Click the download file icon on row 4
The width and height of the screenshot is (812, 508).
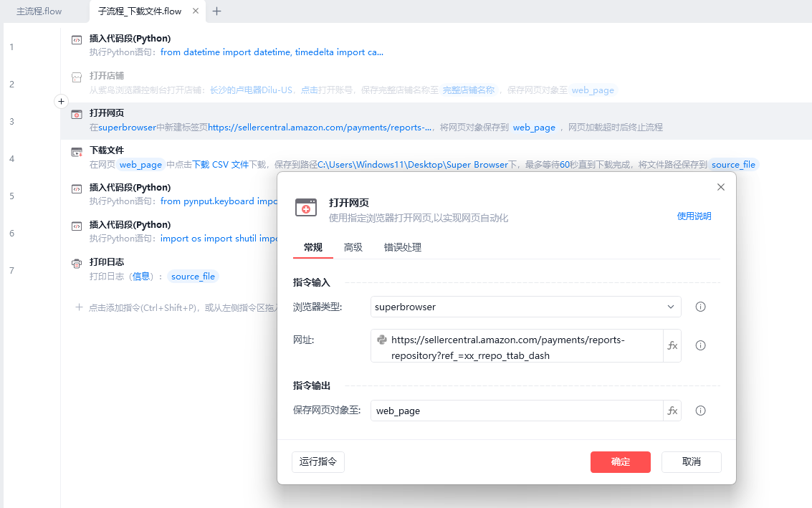pyautogui.click(x=77, y=152)
